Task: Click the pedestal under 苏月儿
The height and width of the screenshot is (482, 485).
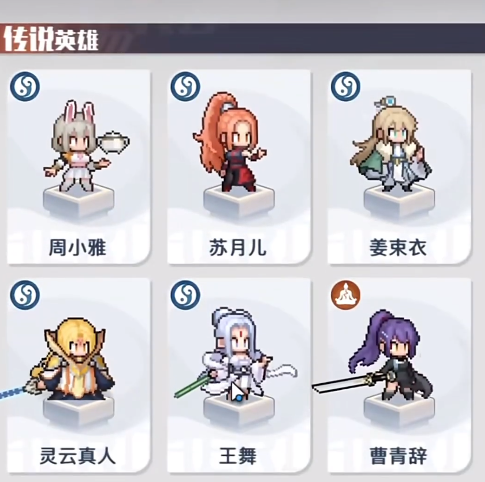Action: [x=239, y=201]
